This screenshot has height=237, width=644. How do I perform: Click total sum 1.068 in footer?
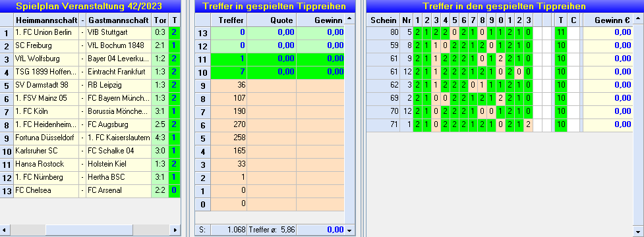pos(229,230)
